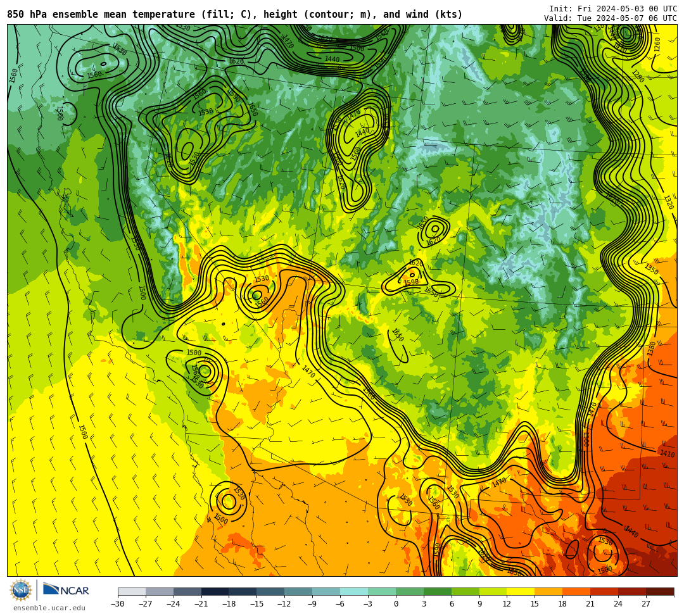Pick the maroon swatch above 27
This screenshot has width=684, height=616.
660,591
